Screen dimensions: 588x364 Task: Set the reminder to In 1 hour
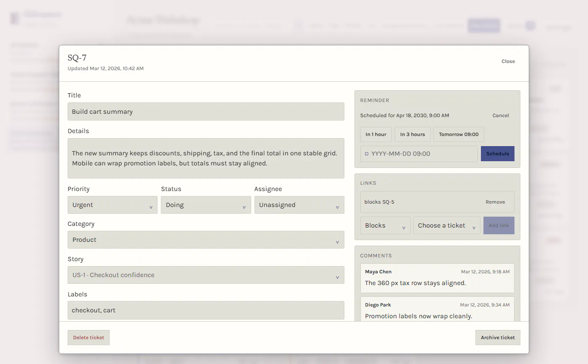click(376, 134)
